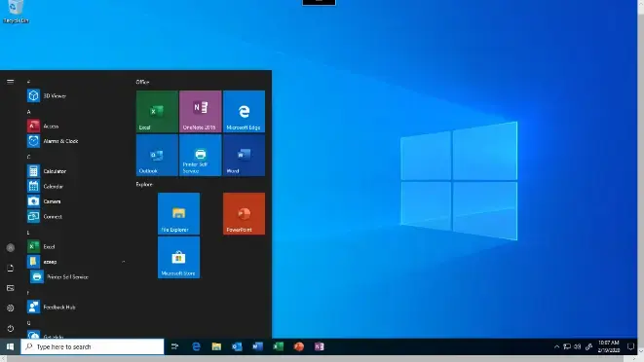Open the user account icon in Start sidebar

pyautogui.click(x=11, y=248)
